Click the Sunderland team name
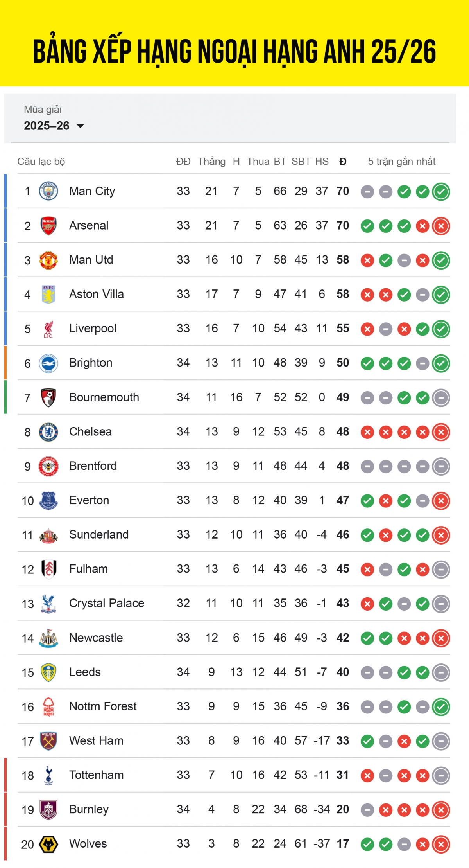The width and height of the screenshot is (469, 868). tap(99, 535)
